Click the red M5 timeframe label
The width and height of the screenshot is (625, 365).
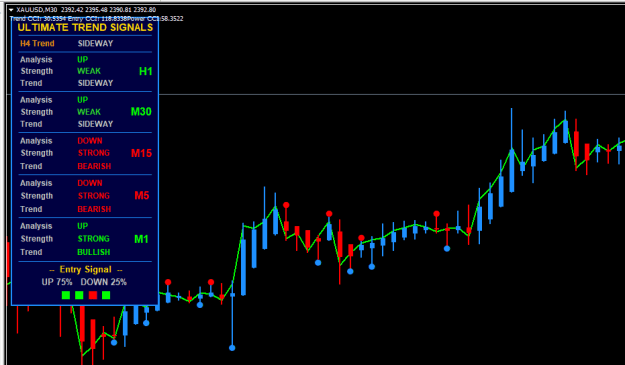(x=142, y=196)
